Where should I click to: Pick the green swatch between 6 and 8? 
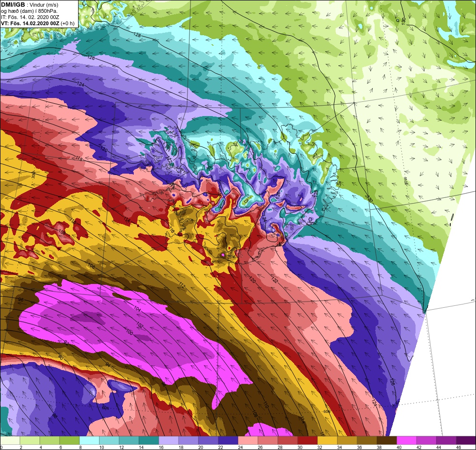pos(69,440)
